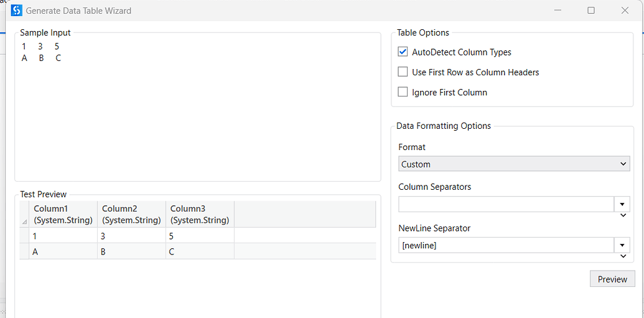This screenshot has width=644, height=318.
Task: Click the Column3 header in Test Preview
Action: coord(200,214)
